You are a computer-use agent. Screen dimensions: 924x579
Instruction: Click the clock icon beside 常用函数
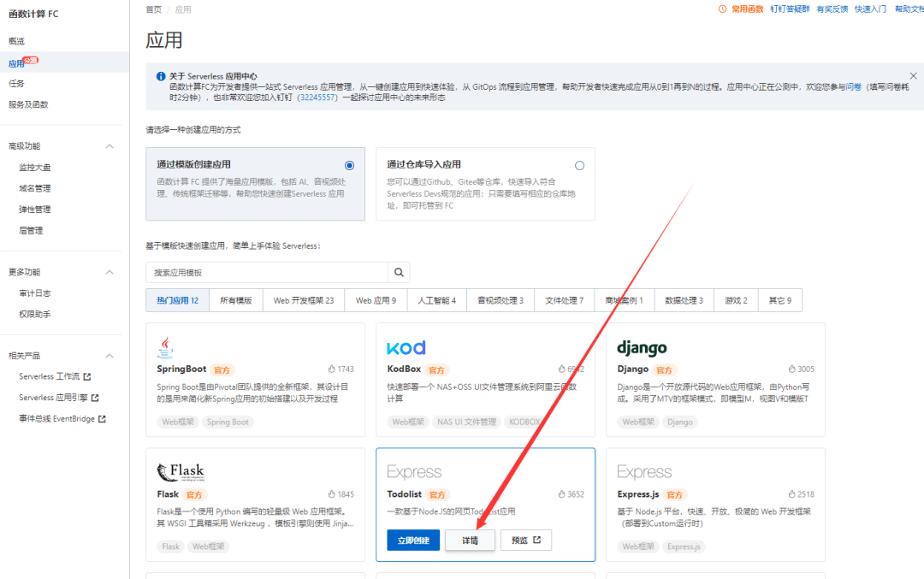point(722,9)
